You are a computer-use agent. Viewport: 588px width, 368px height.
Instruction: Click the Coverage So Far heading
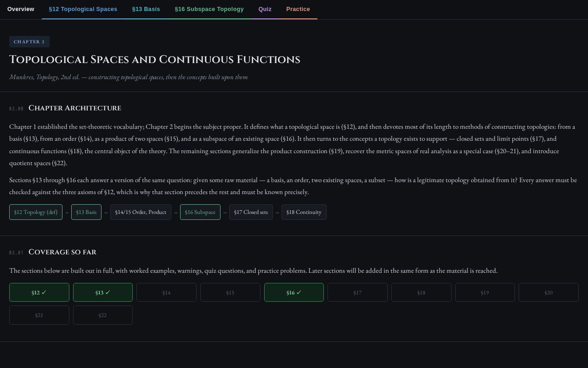tap(62, 252)
